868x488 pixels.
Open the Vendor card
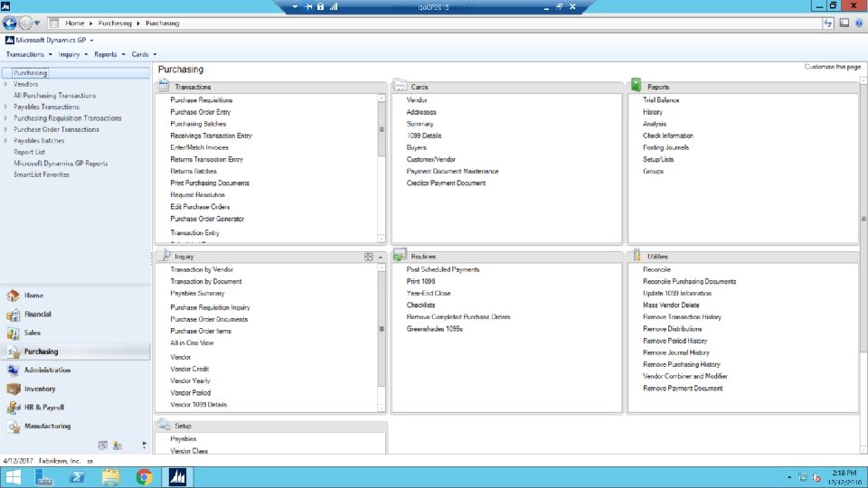click(x=416, y=100)
